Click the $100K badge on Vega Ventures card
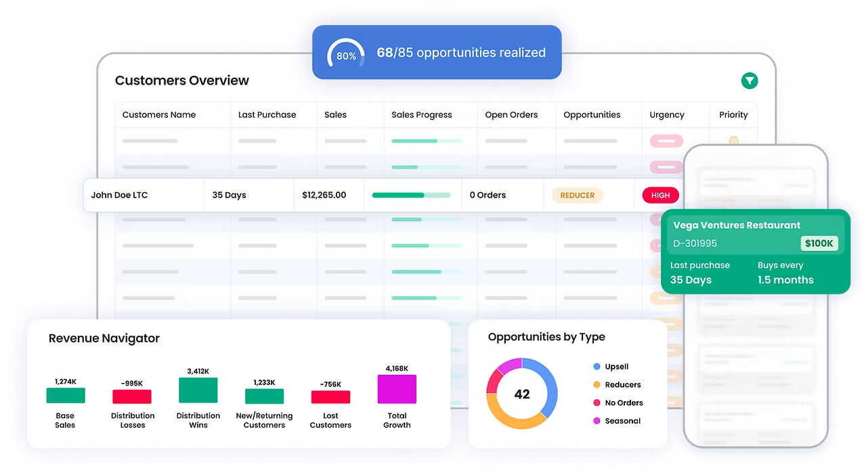The height and width of the screenshot is (475, 868). [x=819, y=243]
